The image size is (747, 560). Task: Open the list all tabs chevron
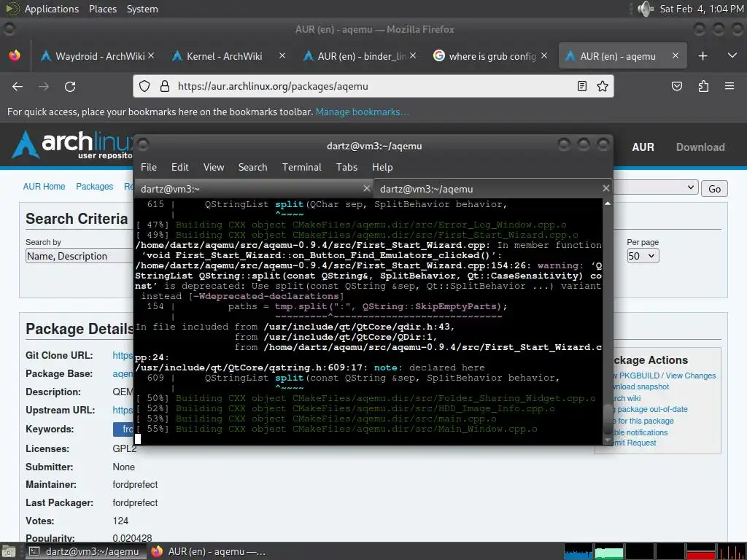coord(732,56)
